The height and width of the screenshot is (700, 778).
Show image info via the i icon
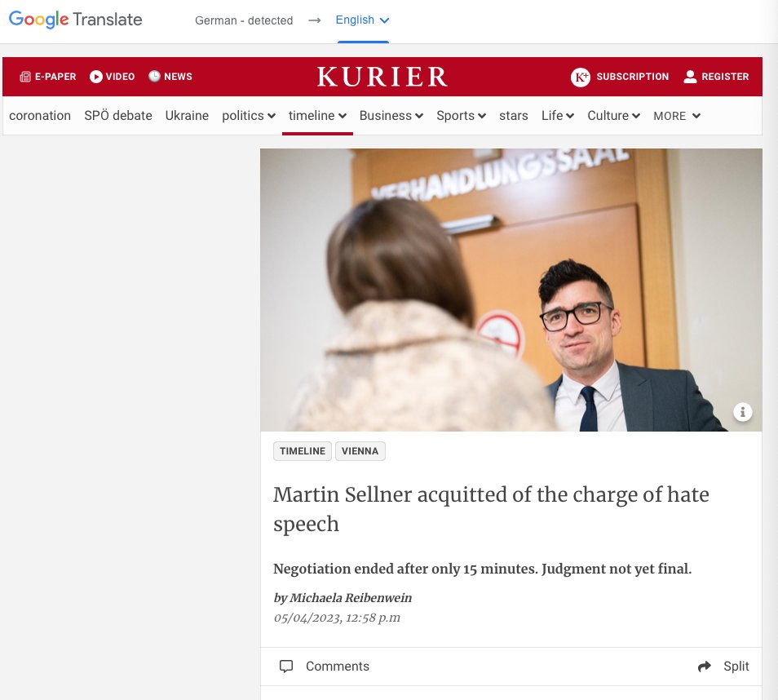point(742,411)
